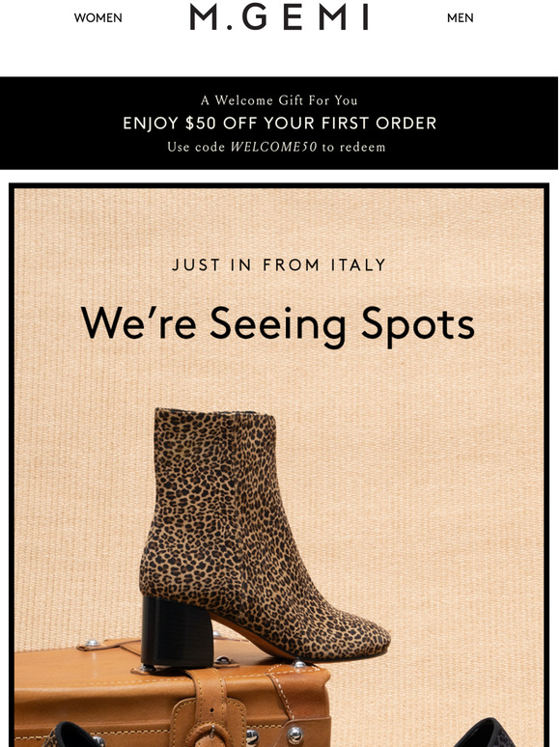Click the black shoe at bottom right
This screenshot has width=560, height=747.
[x=484, y=733]
